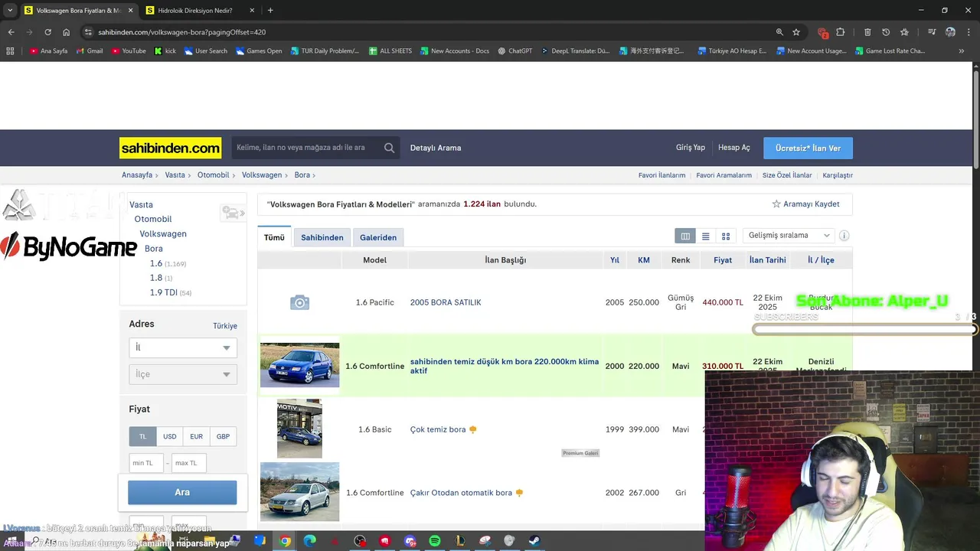Open the Hesap Aç signup link
This screenshot has height=551, width=980.
(x=734, y=148)
